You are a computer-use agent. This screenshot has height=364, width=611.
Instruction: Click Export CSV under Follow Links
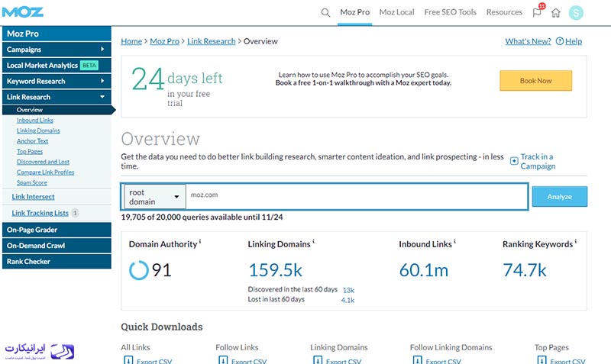pos(249,361)
